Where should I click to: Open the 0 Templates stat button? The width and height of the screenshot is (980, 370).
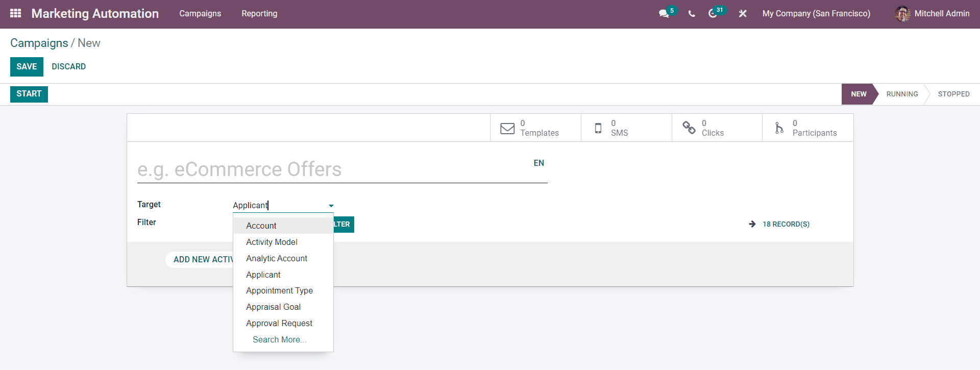(x=535, y=128)
